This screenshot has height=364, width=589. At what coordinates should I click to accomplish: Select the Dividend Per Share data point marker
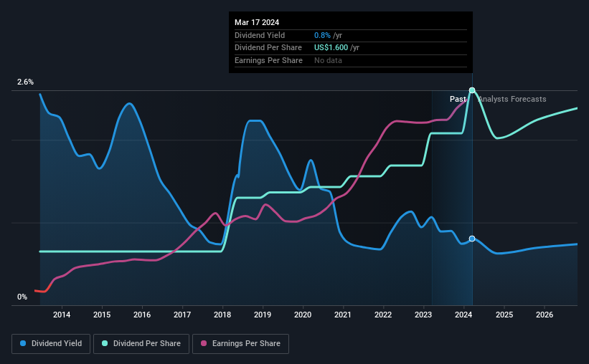coord(472,90)
